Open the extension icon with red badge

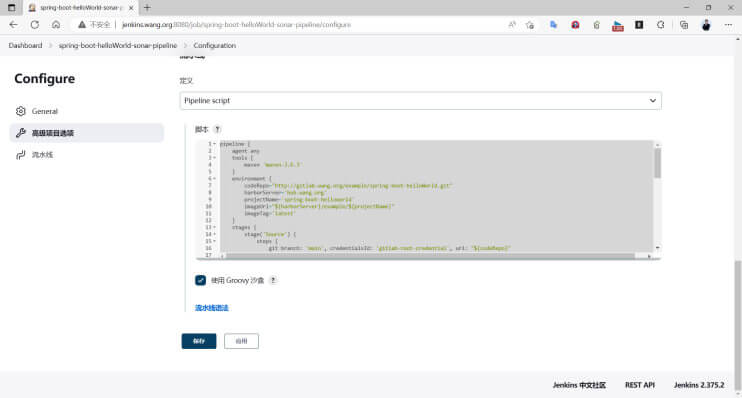point(618,26)
